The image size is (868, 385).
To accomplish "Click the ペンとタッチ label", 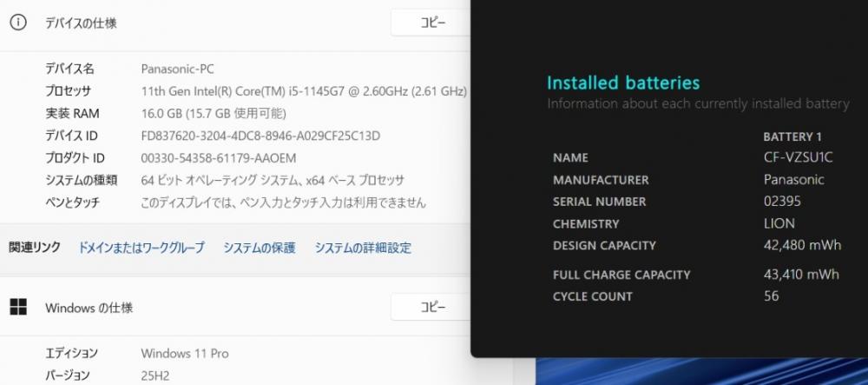I will pos(72,202).
